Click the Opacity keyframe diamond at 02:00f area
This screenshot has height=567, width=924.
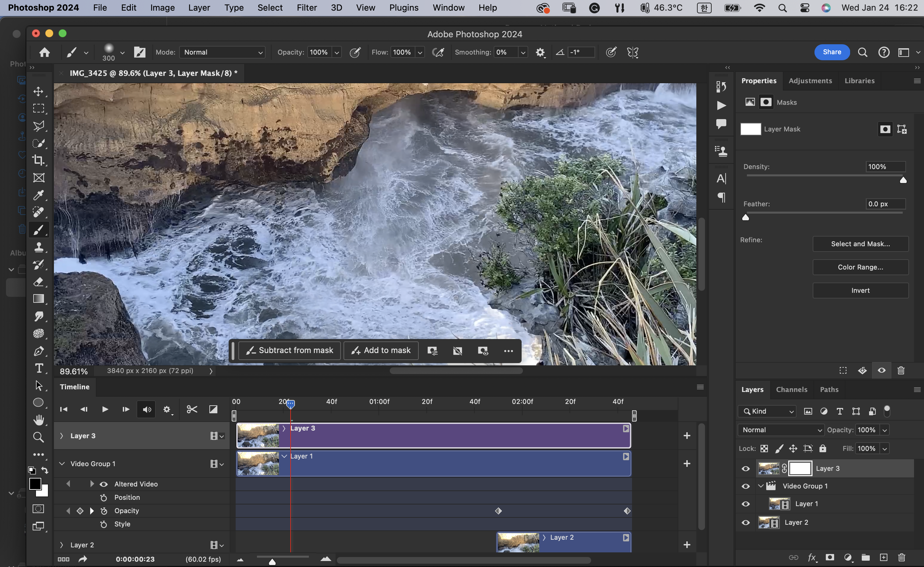coord(498,511)
